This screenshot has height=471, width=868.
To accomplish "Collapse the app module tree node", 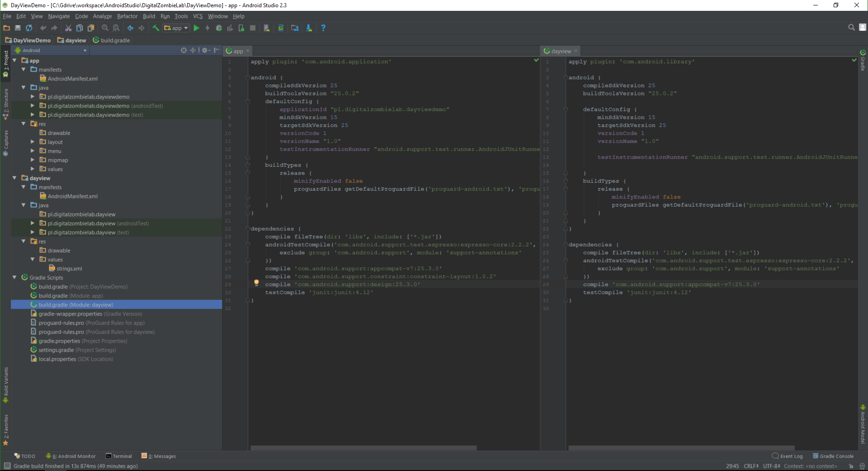I will click(14, 60).
